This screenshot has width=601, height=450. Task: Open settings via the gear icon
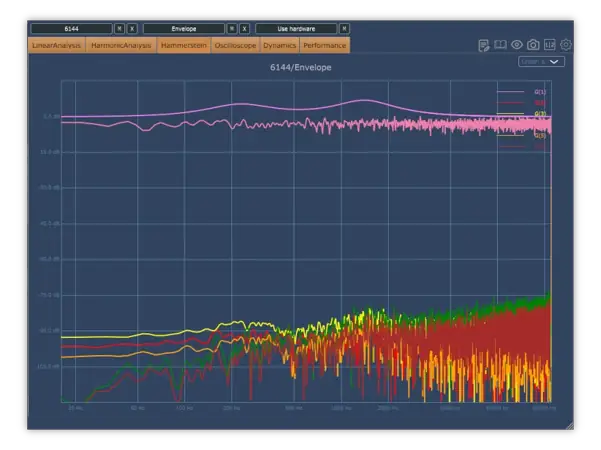[x=566, y=45]
